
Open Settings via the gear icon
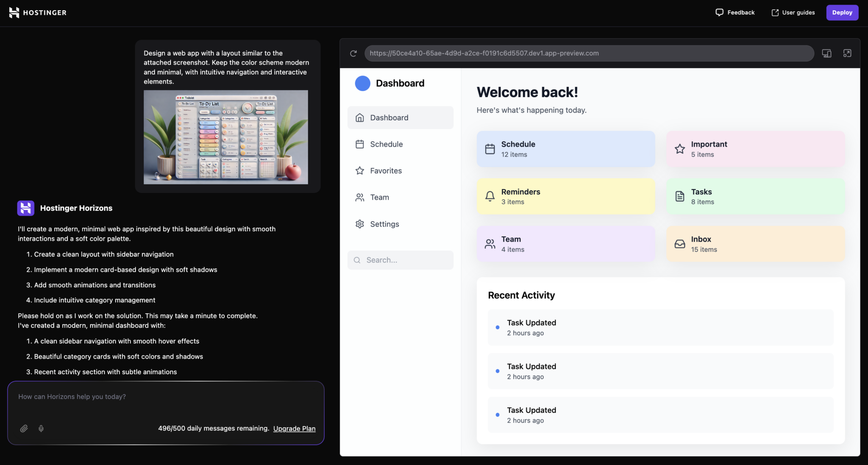359,224
